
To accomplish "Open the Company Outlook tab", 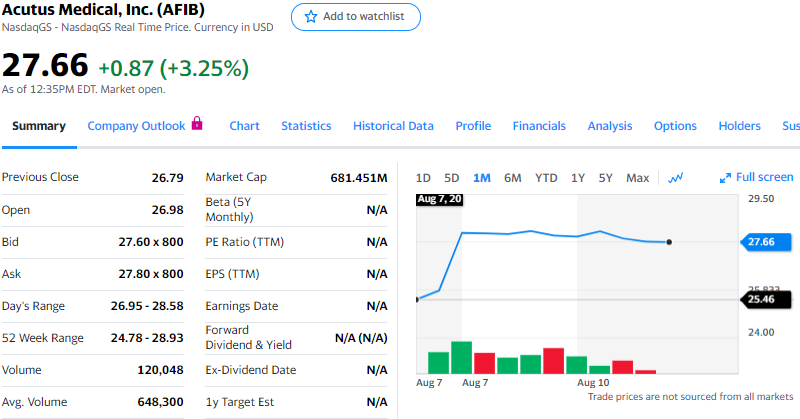I will (x=136, y=126).
